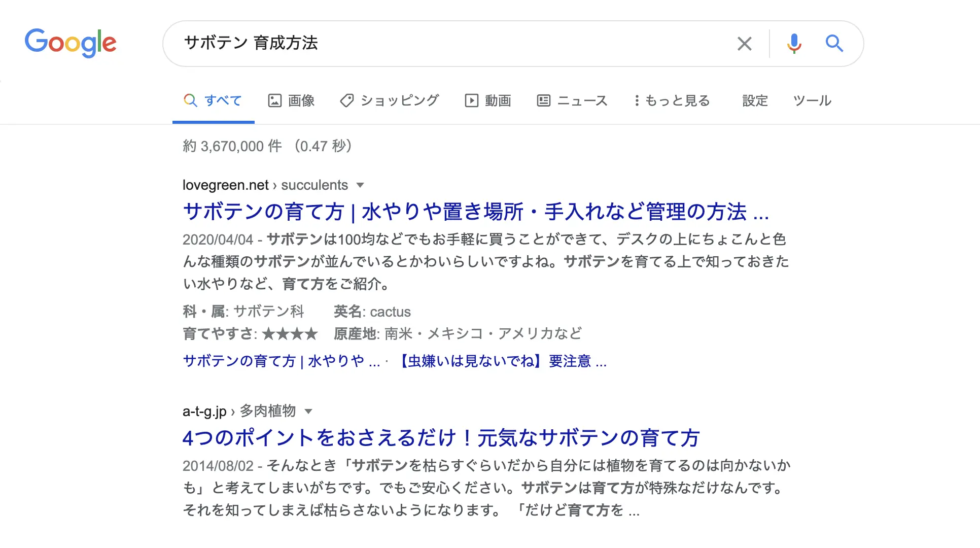Click the 2014/08/02 result date
The width and height of the screenshot is (980, 548).
(x=218, y=465)
